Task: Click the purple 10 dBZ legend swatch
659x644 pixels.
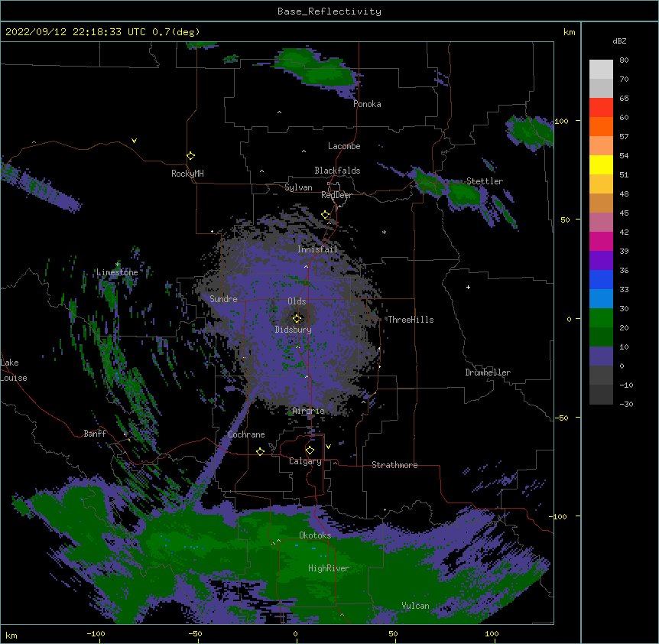Action: point(601,356)
